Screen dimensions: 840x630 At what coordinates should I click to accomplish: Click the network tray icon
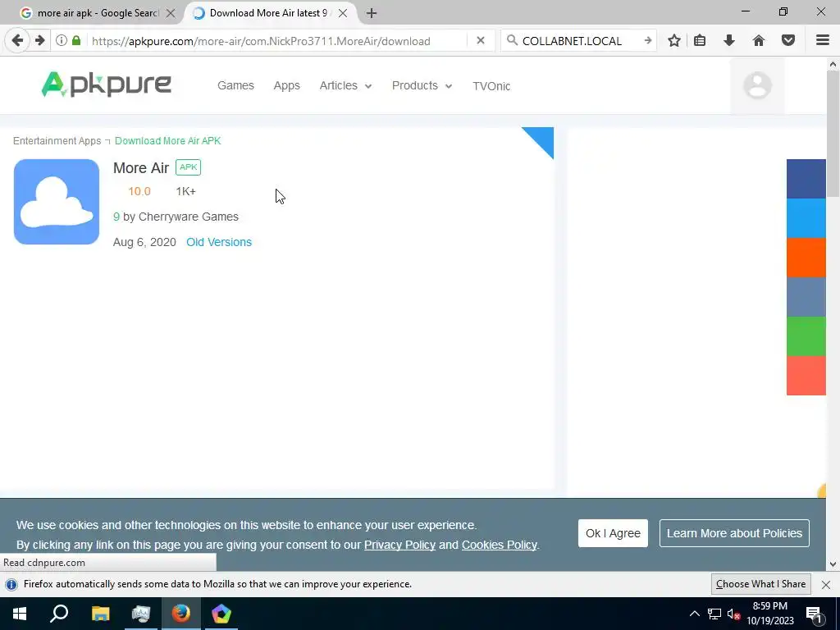coord(714,614)
